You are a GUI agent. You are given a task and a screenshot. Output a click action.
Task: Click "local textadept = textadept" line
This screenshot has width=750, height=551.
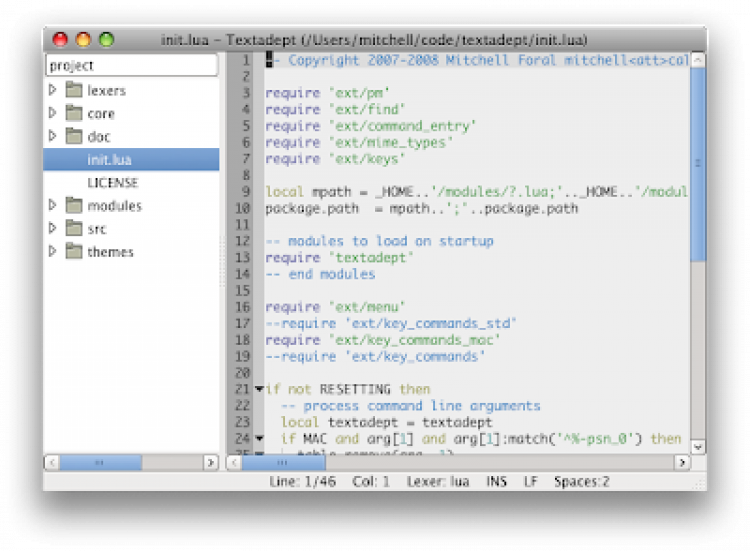tap(386, 422)
